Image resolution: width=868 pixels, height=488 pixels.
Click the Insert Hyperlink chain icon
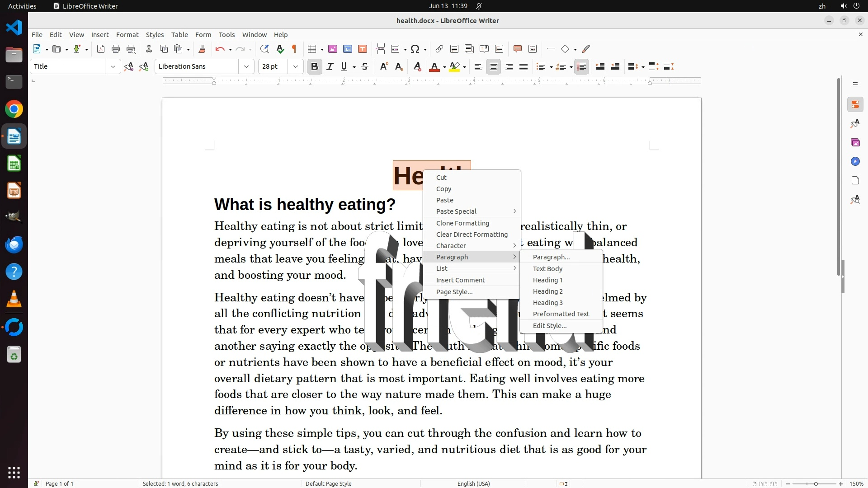click(x=439, y=49)
